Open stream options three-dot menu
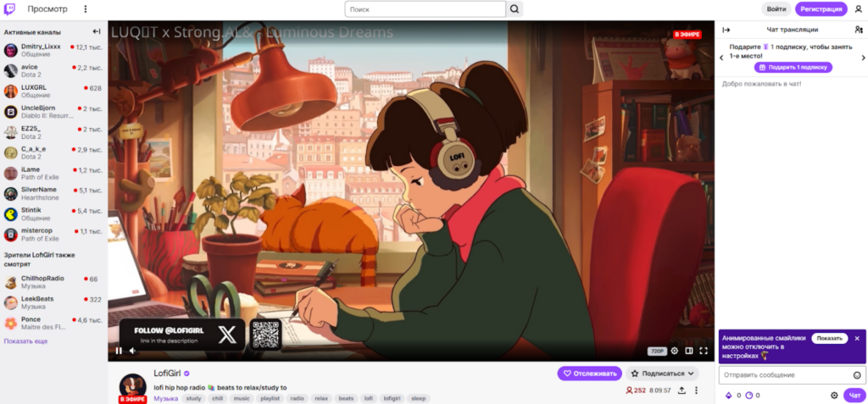868x404 pixels. [696, 390]
